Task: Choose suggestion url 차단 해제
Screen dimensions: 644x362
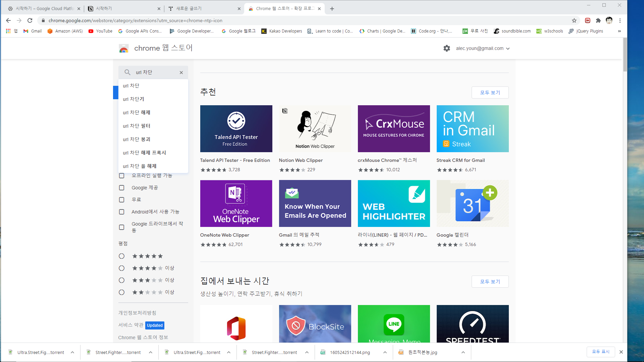Action: coord(137,113)
